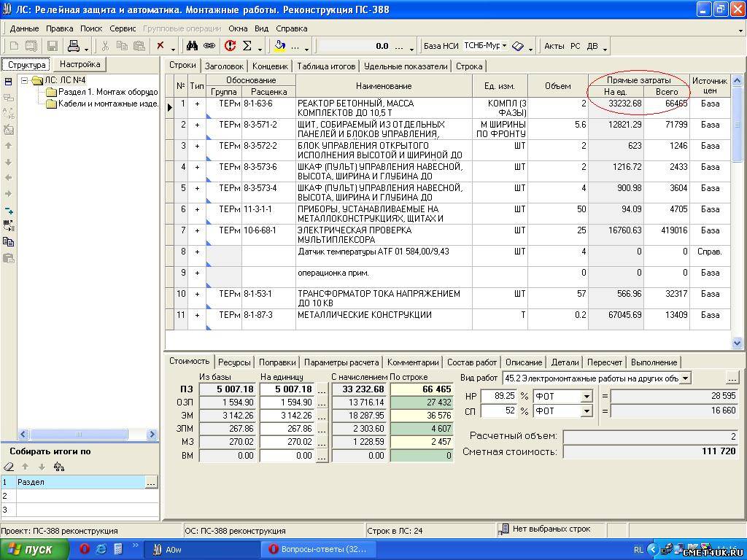
Task: Open the Вид работ dropdown
Action: pos(684,378)
